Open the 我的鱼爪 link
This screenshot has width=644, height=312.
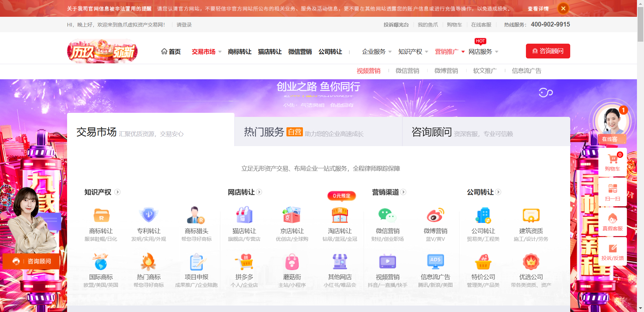[428, 25]
